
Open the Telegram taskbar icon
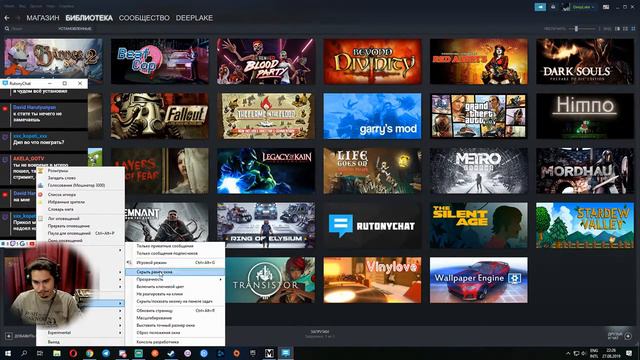[x=106, y=353]
